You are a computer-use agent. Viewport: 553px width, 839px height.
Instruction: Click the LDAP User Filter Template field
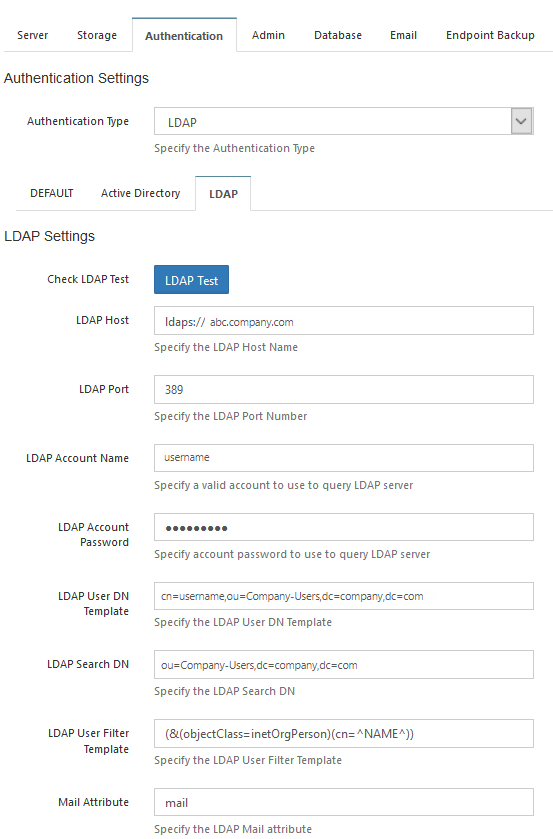344,734
